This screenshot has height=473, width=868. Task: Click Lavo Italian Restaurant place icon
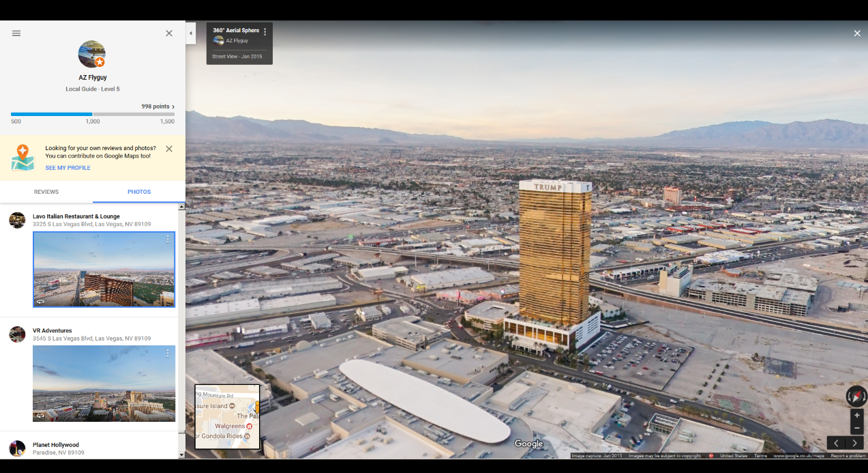(17, 220)
